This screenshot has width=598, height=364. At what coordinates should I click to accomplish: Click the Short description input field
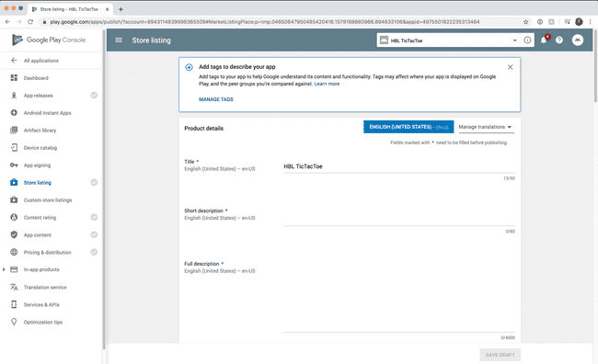tap(399, 219)
